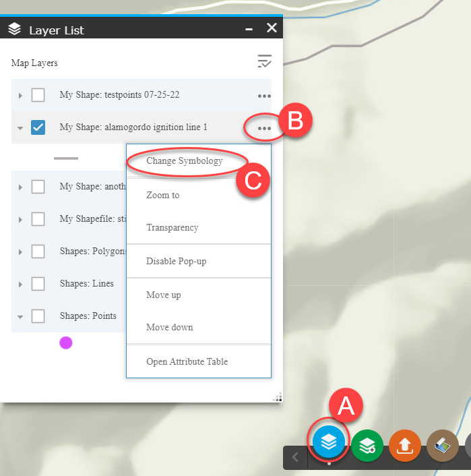This screenshot has width=471, height=476.
Task: Uncheck the alamogordo ignition line 1 layer
Action: [x=38, y=127]
